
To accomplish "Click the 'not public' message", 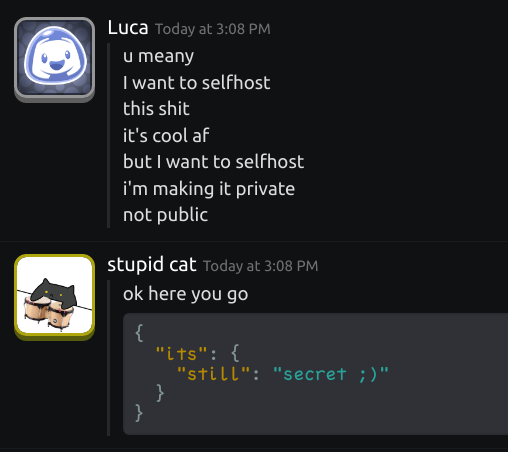I will (166, 215).
